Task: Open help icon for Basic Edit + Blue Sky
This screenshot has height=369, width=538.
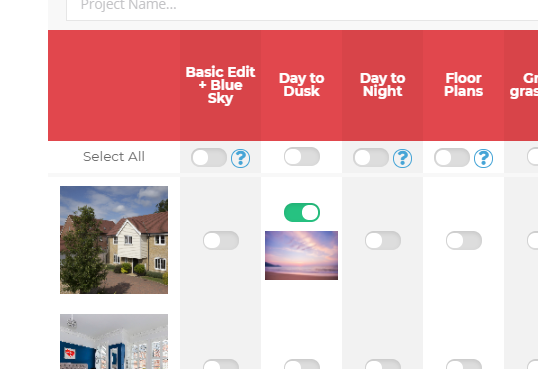Action: (241, 158)
